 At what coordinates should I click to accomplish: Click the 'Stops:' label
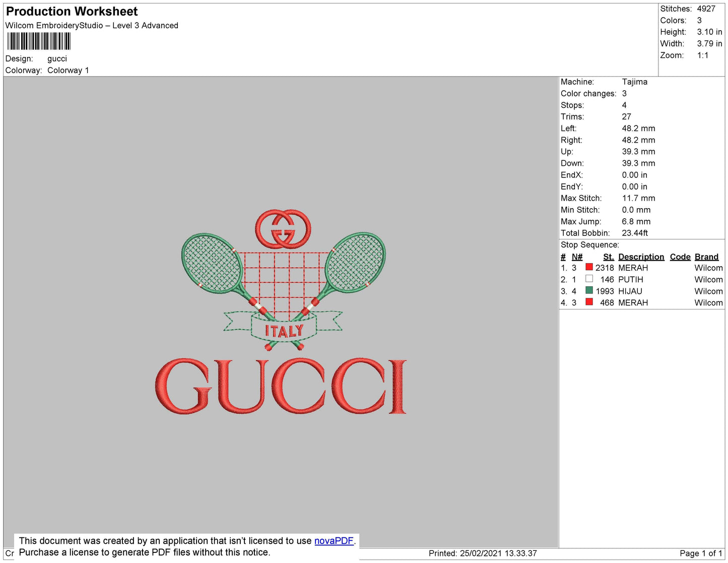point(572,105)
